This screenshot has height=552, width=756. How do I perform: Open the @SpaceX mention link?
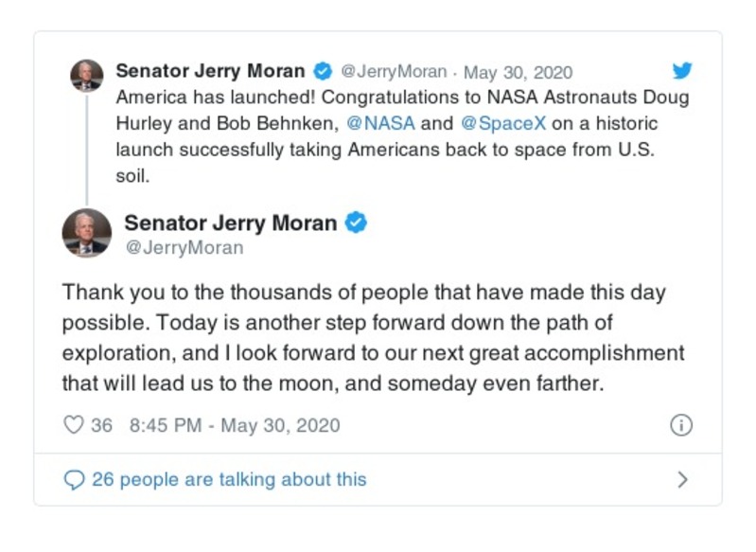[499, 124]
